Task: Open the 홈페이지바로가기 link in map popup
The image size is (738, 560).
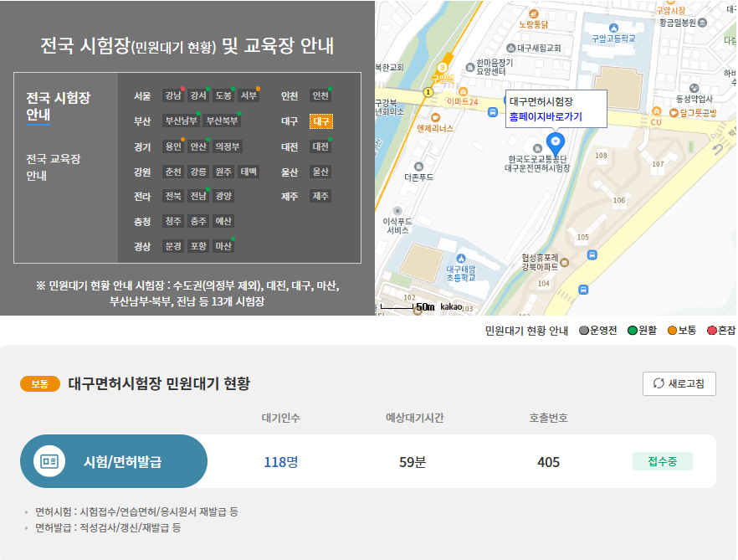Action: 546,117
